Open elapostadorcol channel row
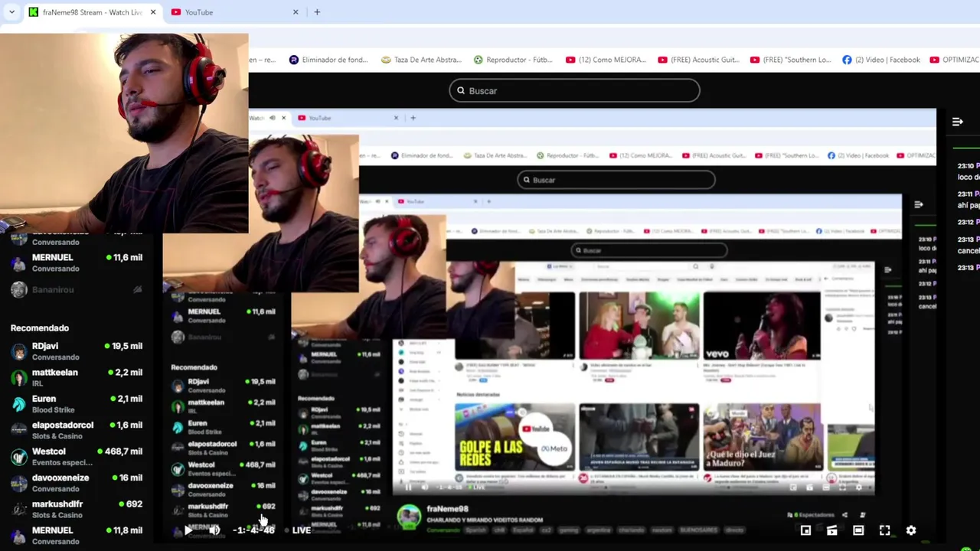Screen dimensions: 980x551 77,430
